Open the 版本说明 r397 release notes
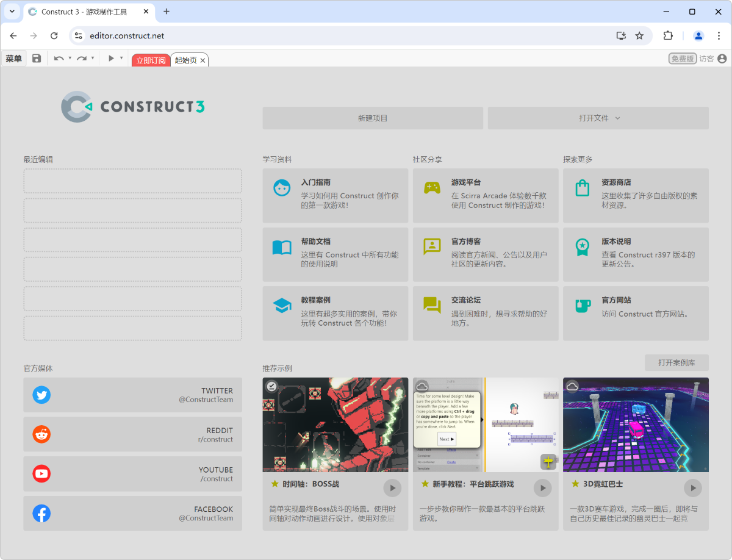This screenshot has height=560, width=732. (636, 254)
